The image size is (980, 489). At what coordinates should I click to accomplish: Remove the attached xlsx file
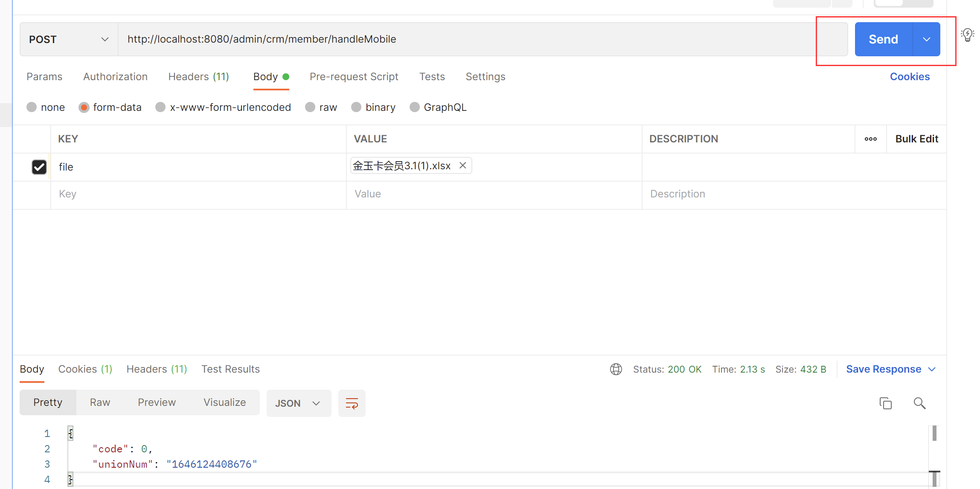(x=462, y=165)
